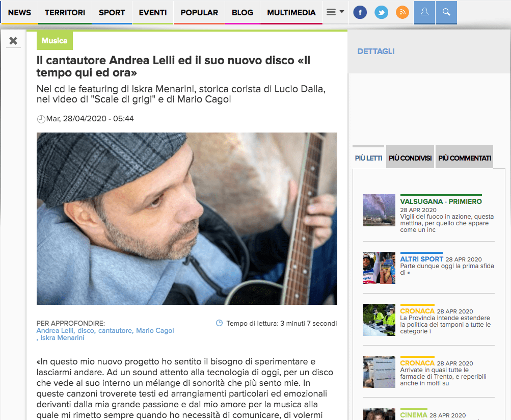Click the Musica category label
The width and height of the screenshot is (511, 420).
(55, 40)
